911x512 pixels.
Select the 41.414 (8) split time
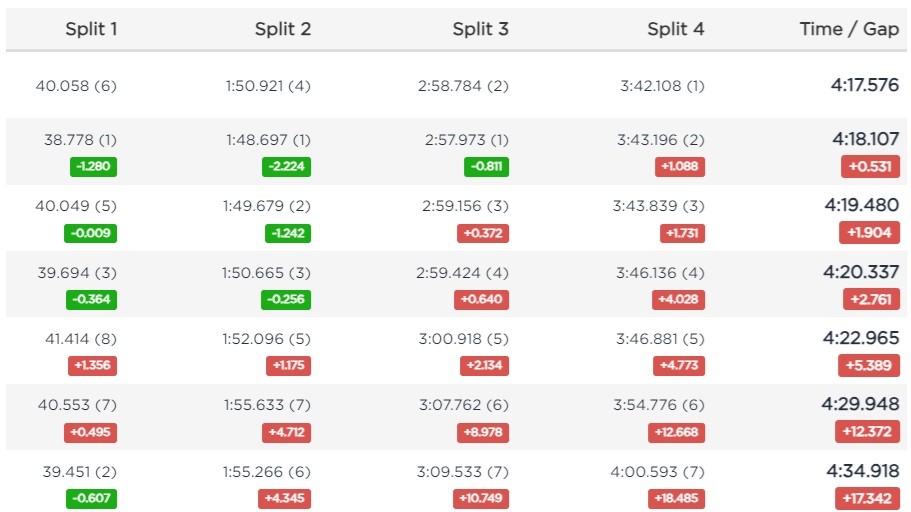[x=81, y=339]
